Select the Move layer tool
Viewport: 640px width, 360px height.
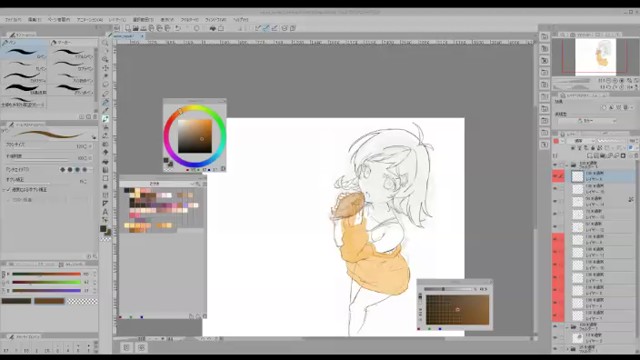point(105,68)
